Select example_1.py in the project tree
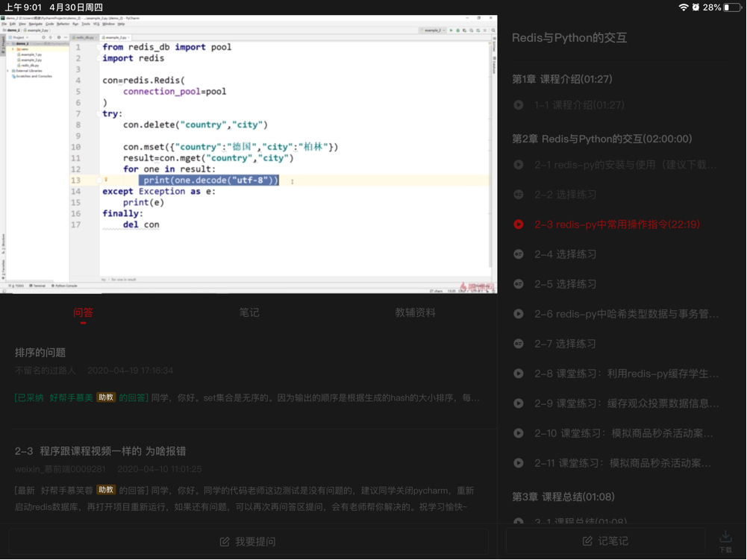 [30, 54]
